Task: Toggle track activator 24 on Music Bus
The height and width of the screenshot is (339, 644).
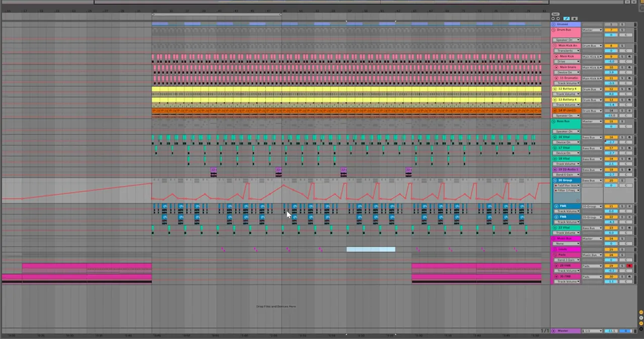Action: tap(611, 238)
